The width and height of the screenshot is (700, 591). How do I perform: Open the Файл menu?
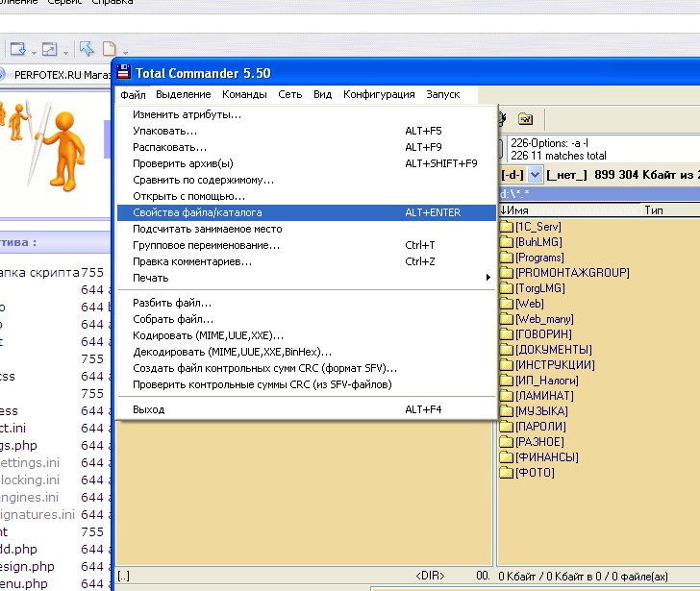coord(133,94)
